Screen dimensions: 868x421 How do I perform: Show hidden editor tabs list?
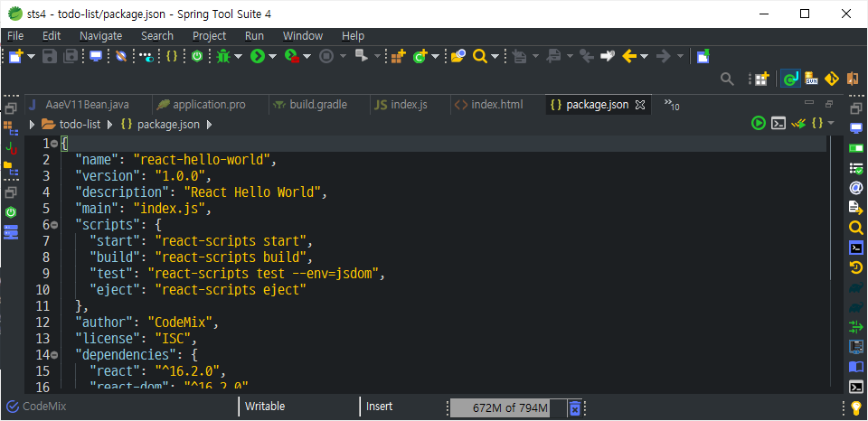coord(672,105)
